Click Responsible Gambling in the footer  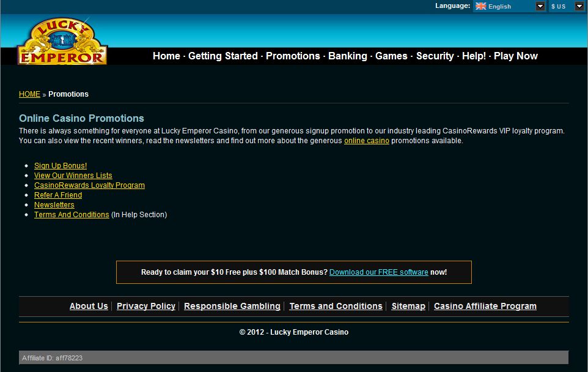coord(232,306)
